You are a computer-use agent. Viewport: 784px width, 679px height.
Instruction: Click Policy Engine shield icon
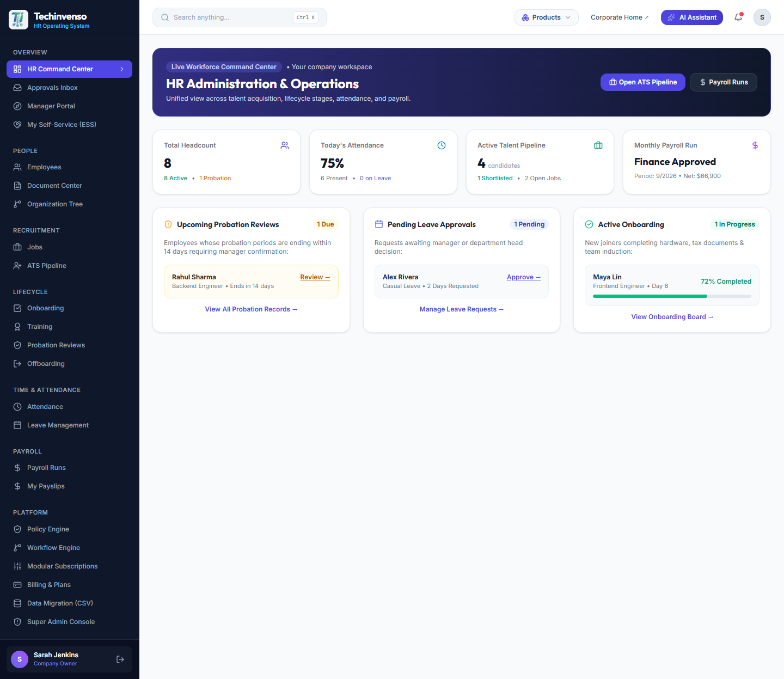[x=17, y=529]
